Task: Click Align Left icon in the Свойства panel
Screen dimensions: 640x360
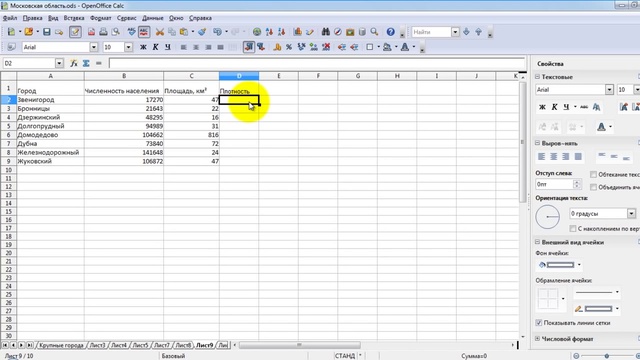Action: [542, 157]
